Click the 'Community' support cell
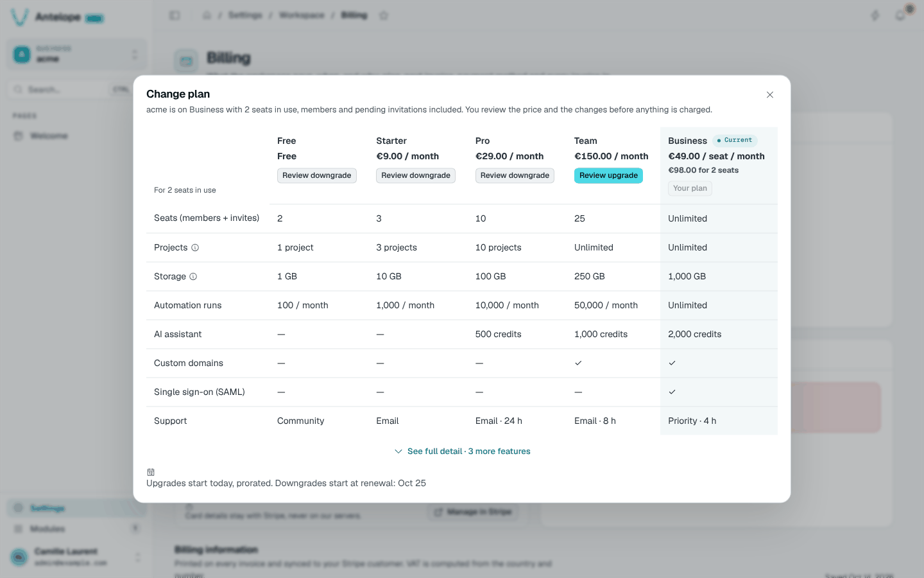 (300, 421)
